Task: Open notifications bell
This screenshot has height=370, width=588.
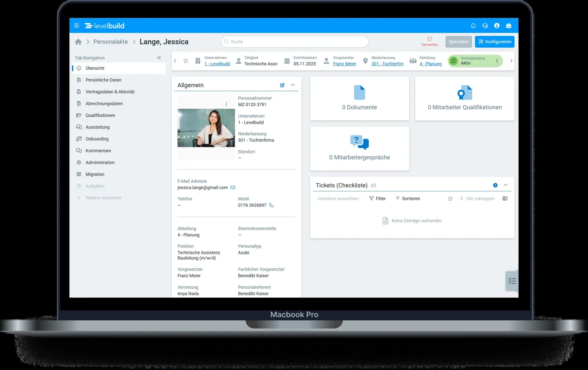Action: pos(473,26)
